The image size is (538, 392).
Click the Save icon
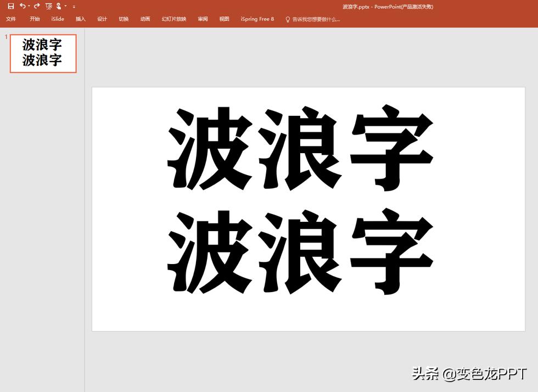pyautogui.click(x=11, y=6)
